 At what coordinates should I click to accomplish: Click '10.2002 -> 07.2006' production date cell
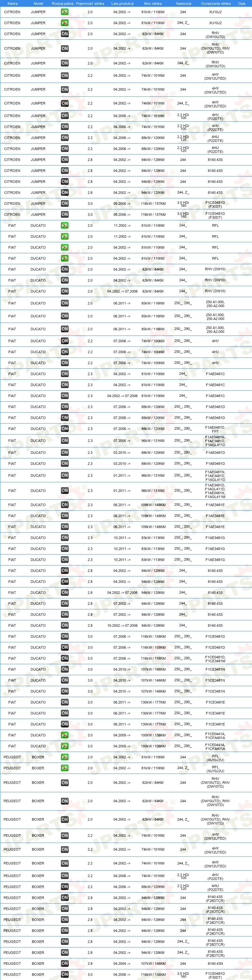click(122, 625)
